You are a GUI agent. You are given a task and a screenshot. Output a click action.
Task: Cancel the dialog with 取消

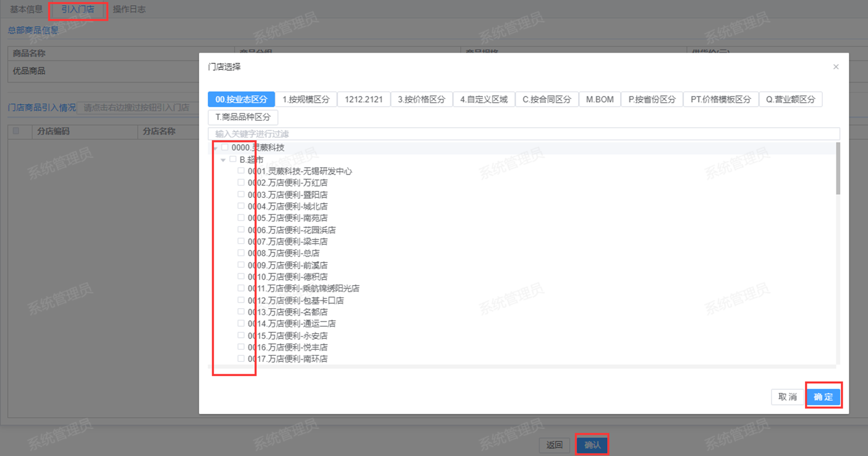pyautogui.click(x=787, y=397)
